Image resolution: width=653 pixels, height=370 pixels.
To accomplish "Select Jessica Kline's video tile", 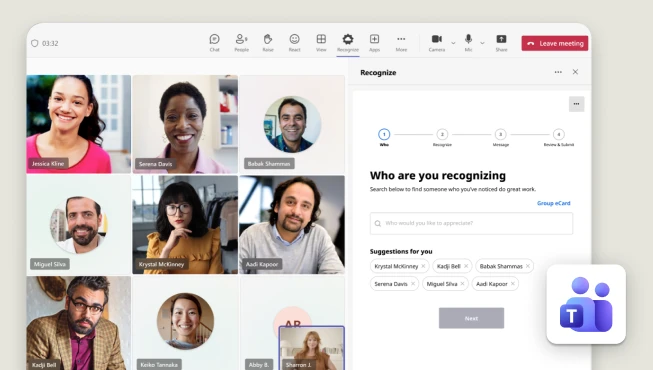I will pyautogui.click(x=79, y=124).
